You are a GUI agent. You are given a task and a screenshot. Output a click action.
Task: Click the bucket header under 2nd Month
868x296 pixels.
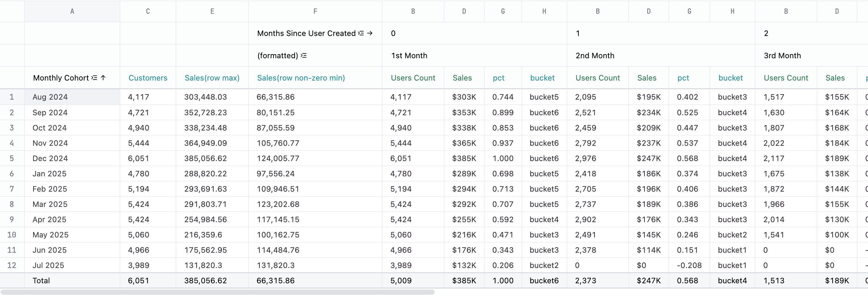[730, 78]
